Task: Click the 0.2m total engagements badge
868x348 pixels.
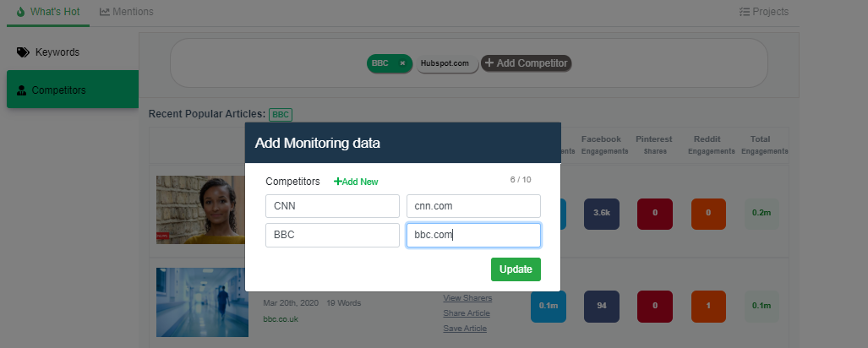Action: pyautogui.click(x=762, y=214)
